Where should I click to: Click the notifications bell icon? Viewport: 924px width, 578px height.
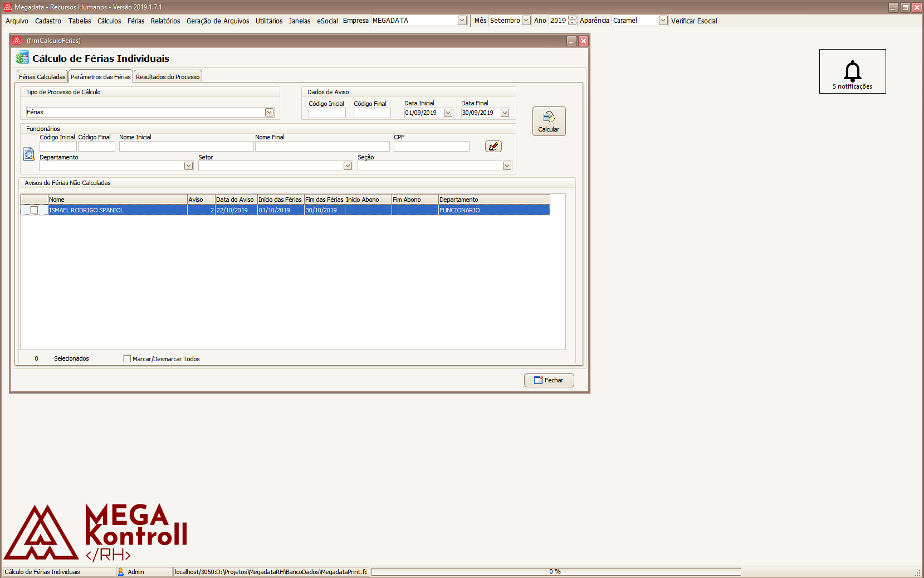tap(852, 71)
